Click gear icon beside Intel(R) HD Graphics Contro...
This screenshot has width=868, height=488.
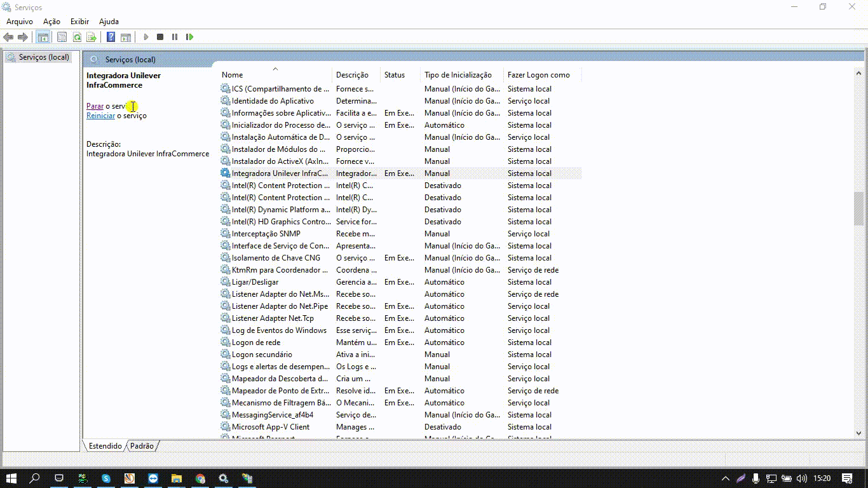click(x=225, y=222)
